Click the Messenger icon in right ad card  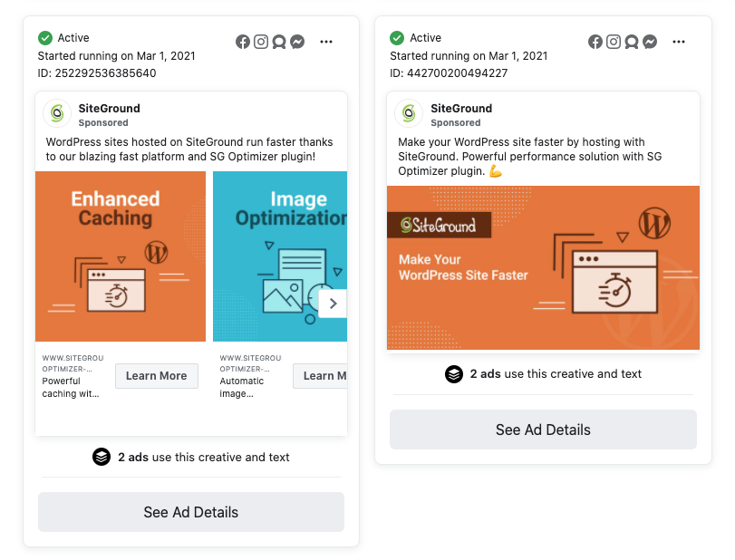(x=650, y=42)
